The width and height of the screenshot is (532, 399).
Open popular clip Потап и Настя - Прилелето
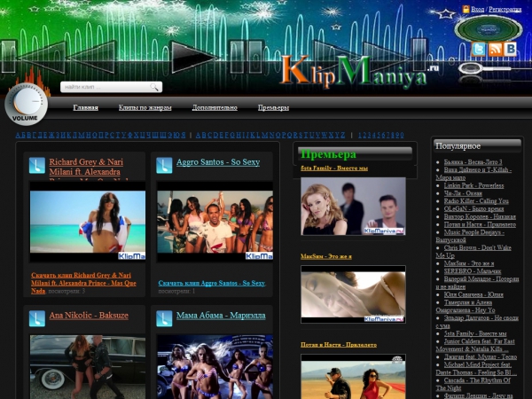coord(480,224)
